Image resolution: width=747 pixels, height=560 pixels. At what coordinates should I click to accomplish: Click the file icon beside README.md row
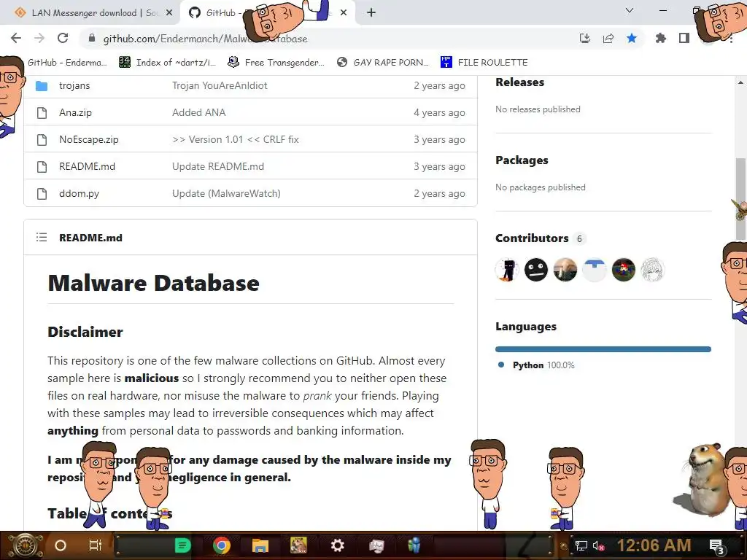[42, 167]
